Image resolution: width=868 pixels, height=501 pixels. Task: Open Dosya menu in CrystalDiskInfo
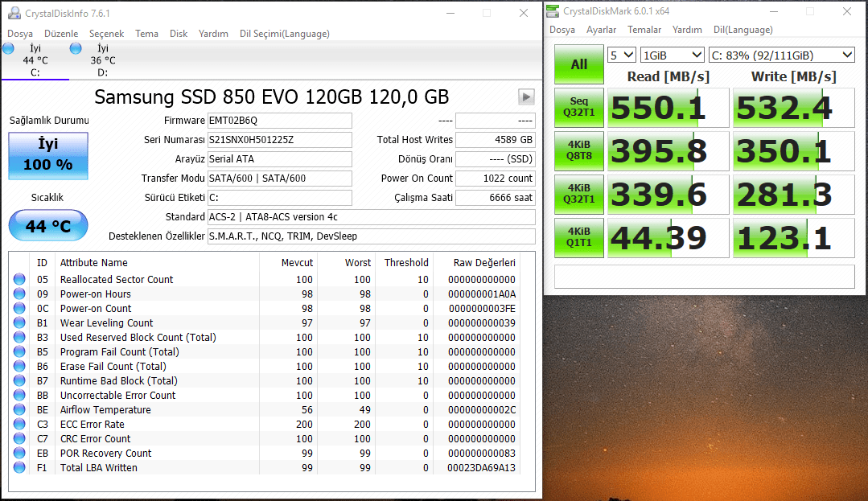[x=20, y=34]
